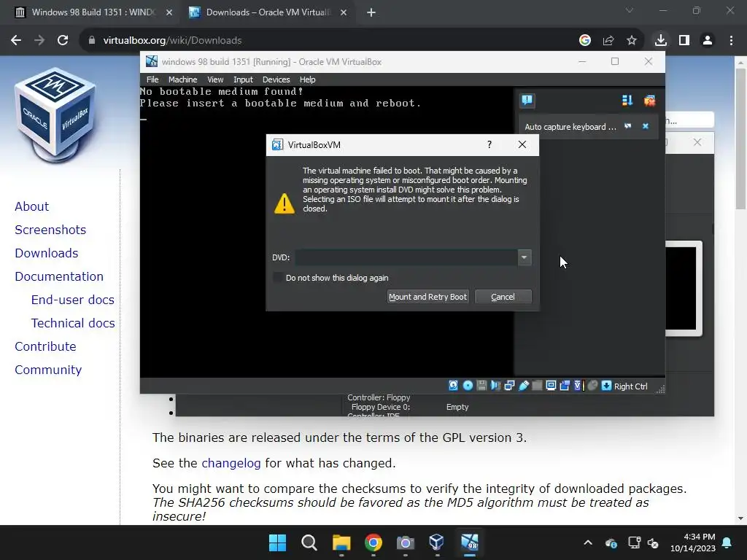This screenshot has height=560, width=747.
Task: Switch to Windows 98 Build 1351 browser tab
Action: (93, 12)
